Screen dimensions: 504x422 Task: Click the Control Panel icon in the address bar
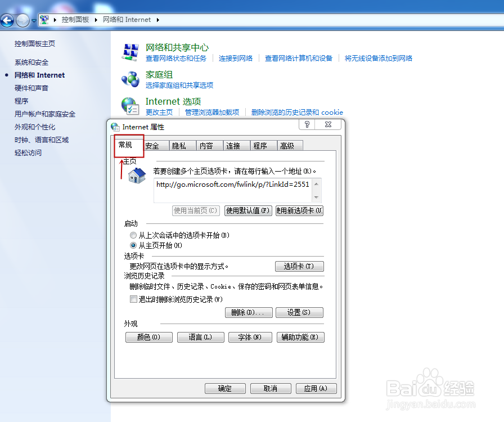click(x=44, y=19)
